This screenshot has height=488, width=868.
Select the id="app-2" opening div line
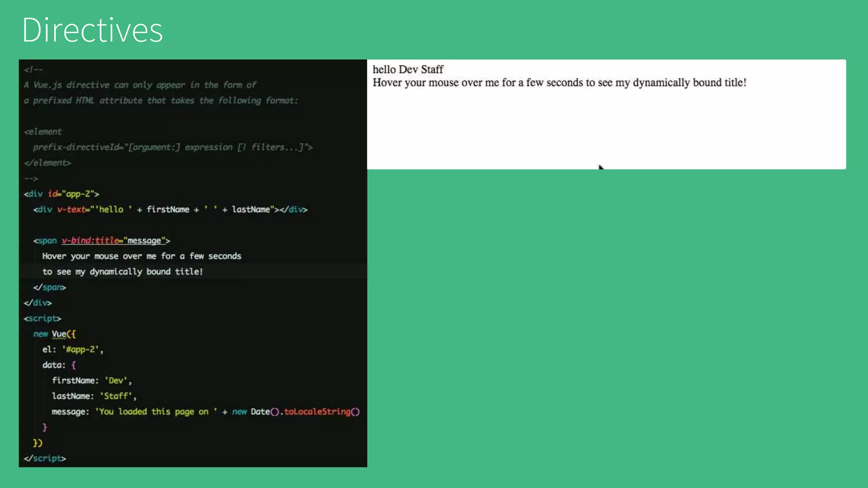pos(61,194)
